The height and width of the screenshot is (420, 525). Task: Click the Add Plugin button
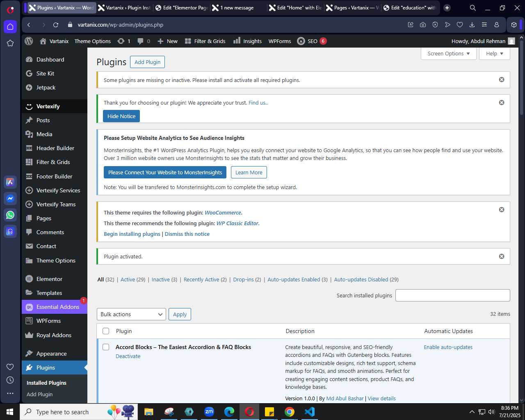[x=147, y=62]
